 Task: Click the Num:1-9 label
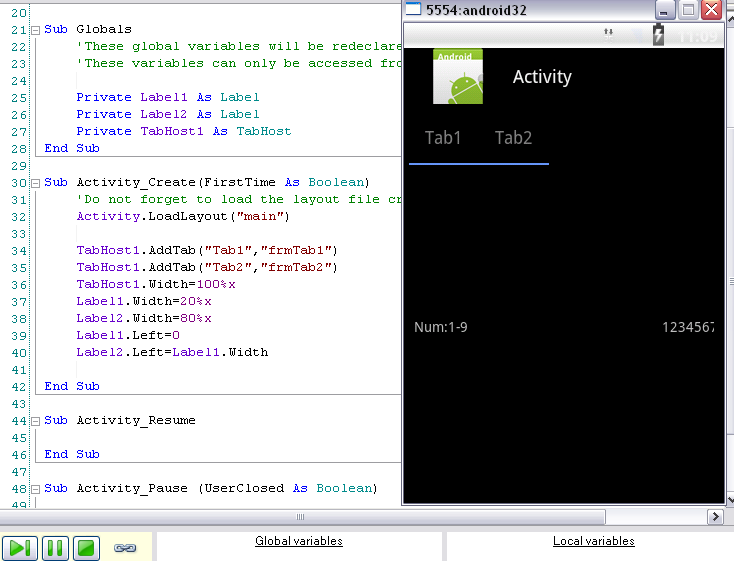click(440, 327)
